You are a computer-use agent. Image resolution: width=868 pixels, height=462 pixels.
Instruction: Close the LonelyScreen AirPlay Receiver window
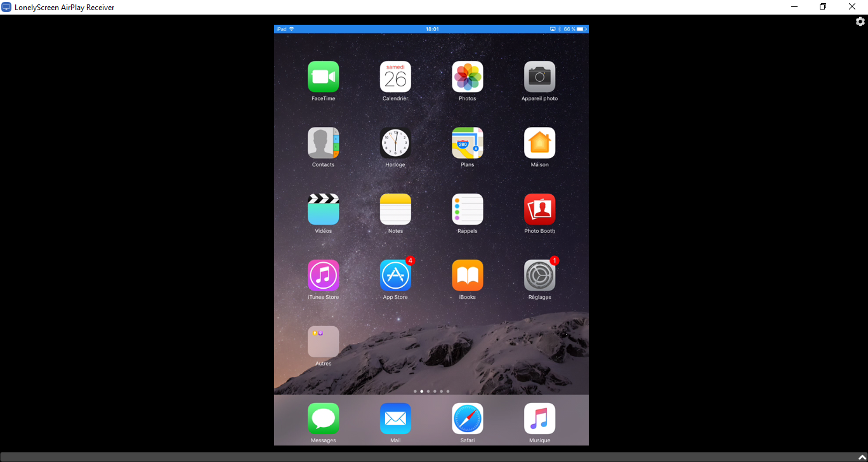click(x=852, y=7)
